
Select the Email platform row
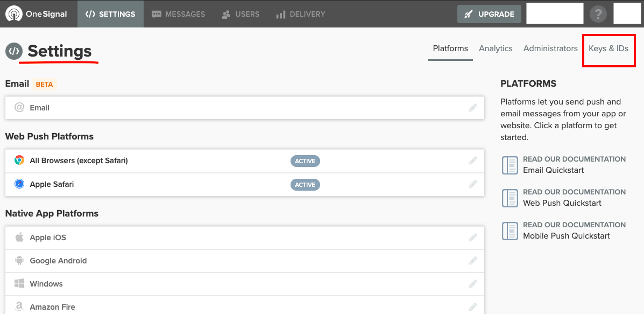point(245,108)
